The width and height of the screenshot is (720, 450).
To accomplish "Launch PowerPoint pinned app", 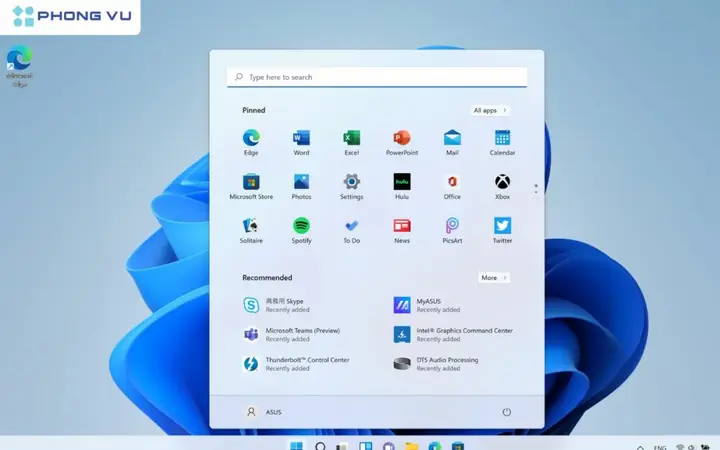I will (402, 143).
